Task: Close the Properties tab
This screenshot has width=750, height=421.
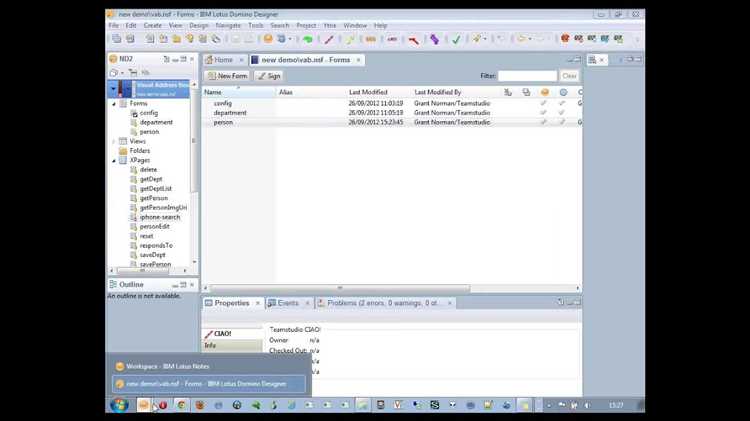Action: click(x=258, y=303)
